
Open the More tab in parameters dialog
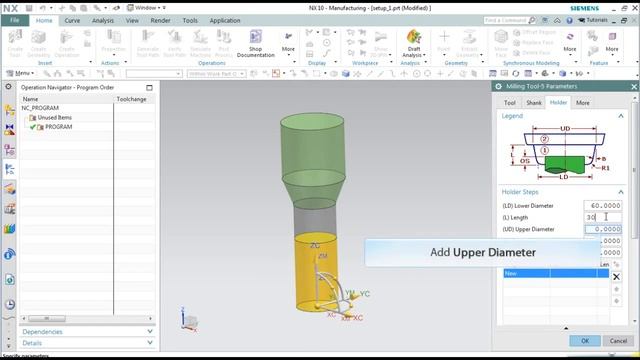click(582, 103)
